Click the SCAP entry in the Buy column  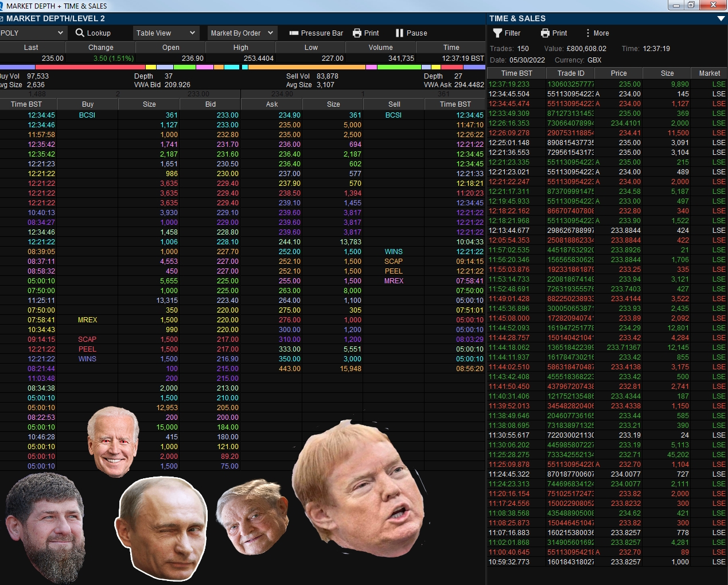click(x=87, y=340)
